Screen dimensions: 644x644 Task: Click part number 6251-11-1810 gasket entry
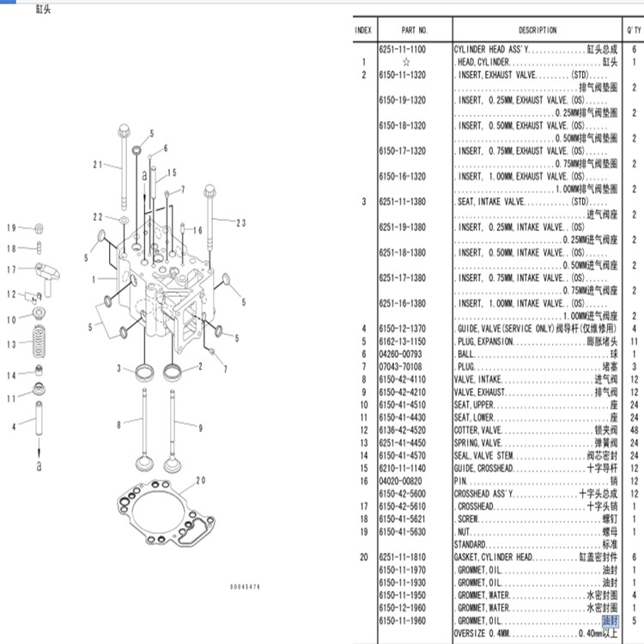(x=403, y=557)
